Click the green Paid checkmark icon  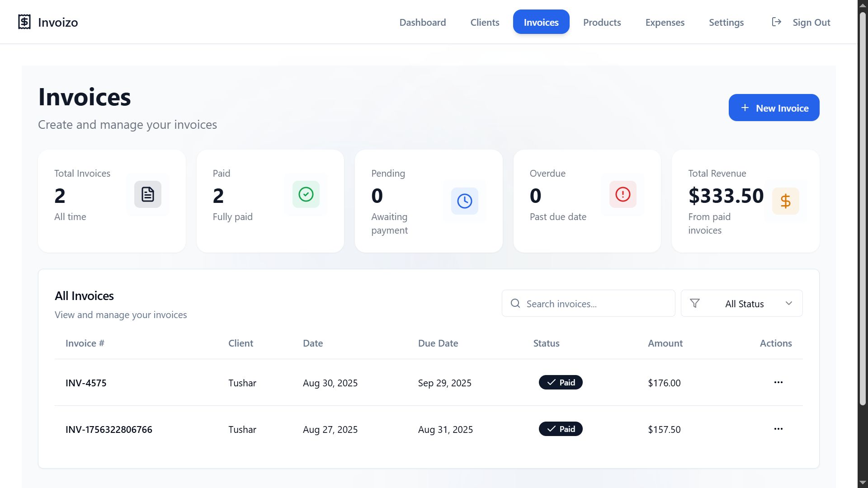click(306, 194)
